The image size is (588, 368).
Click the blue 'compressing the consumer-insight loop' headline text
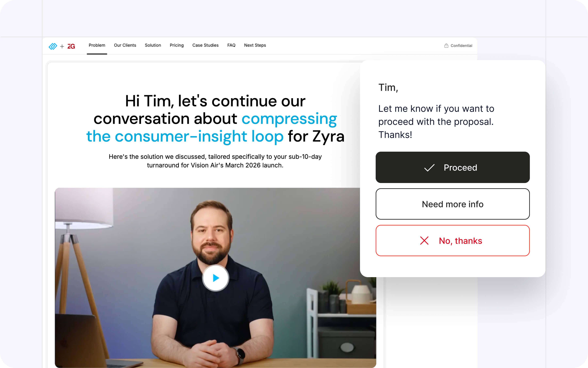point(212,127)
